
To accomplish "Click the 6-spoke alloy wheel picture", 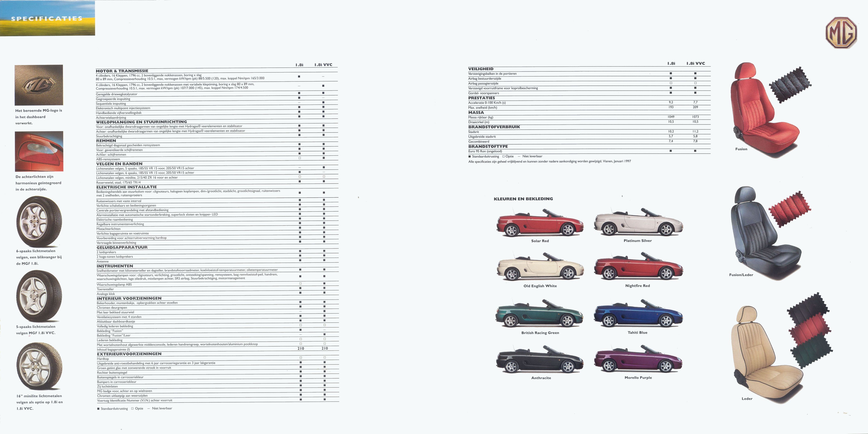I will pos(39,222).
